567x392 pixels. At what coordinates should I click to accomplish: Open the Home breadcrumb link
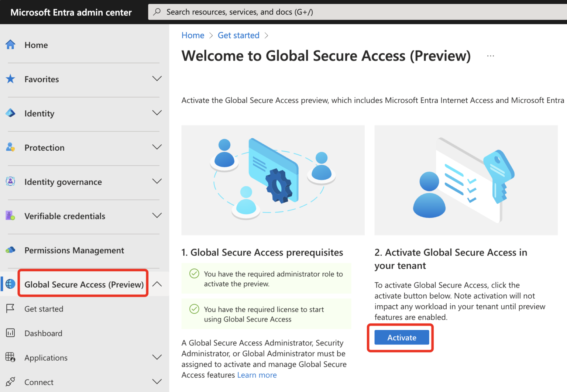[193, 35]
